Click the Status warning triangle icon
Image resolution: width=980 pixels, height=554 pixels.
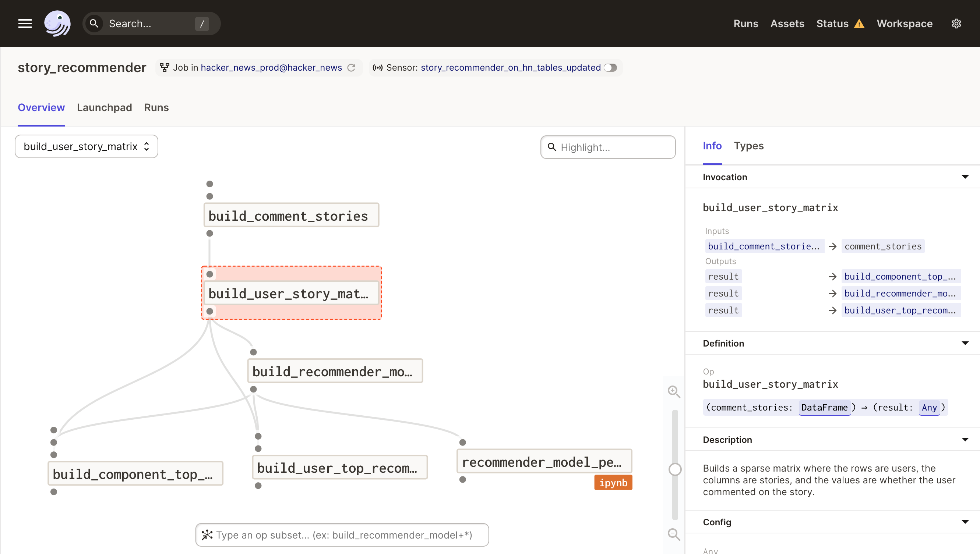pos(859,24)
